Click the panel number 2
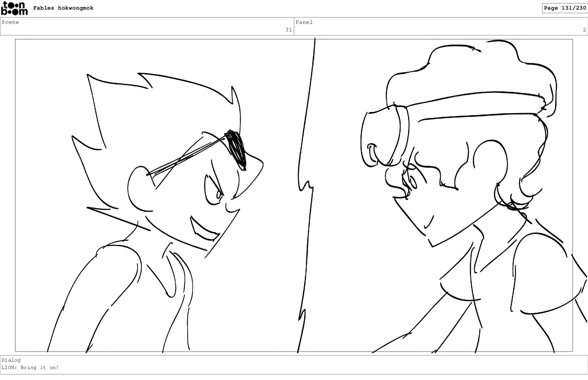The image size is (588, 380). point(584,30)
